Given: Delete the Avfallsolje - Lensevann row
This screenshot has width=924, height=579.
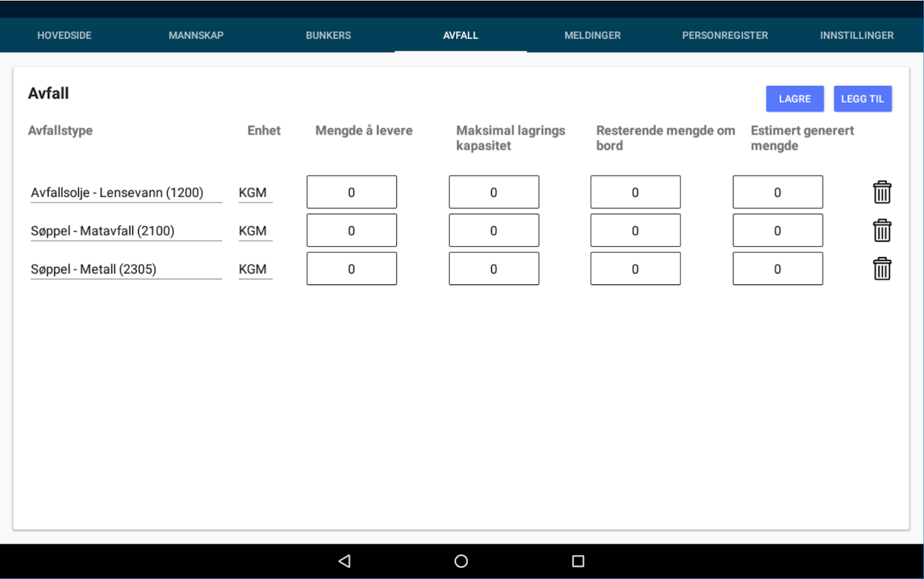Looking at the screenshot, I should [882, 193].
